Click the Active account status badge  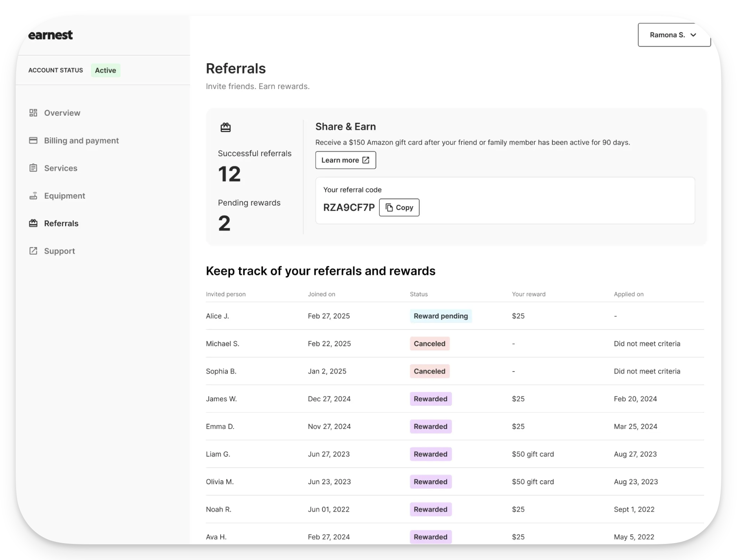[105, 70]
